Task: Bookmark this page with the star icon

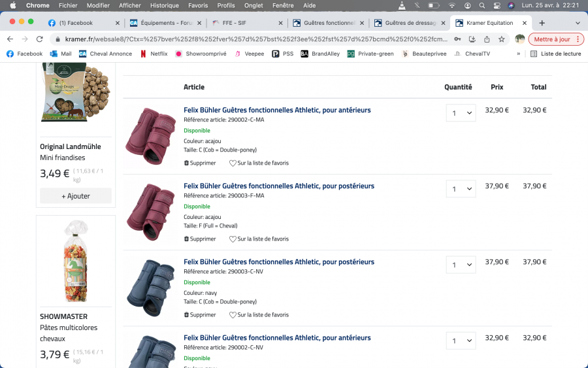Action: coord(501,39)
